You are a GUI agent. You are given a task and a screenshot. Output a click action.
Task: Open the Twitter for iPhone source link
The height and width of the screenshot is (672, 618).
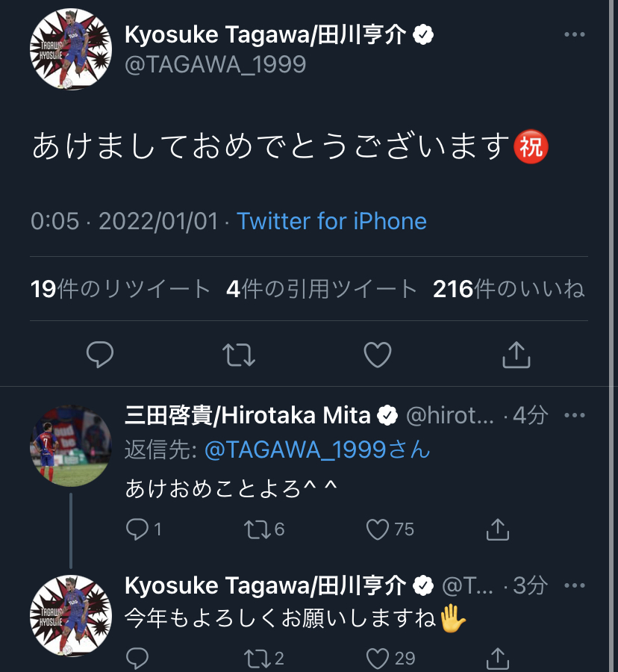click(x=331, y=221)
